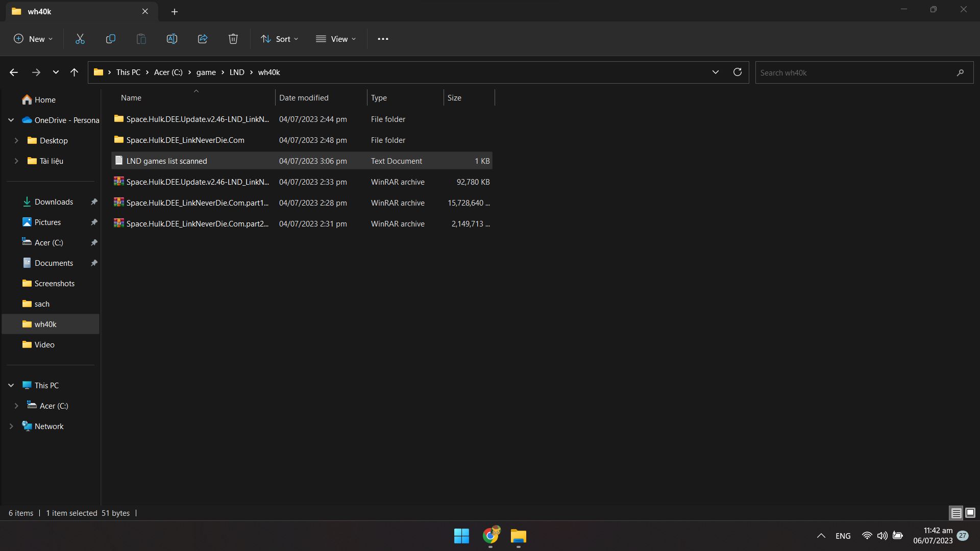This screenshot has height=551, width=980.
Task: Click the Search wh40k input field
Action: point(855,72)
